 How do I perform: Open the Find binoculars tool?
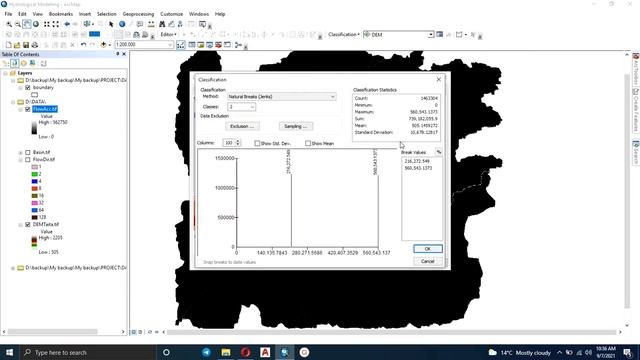(162, 24)
